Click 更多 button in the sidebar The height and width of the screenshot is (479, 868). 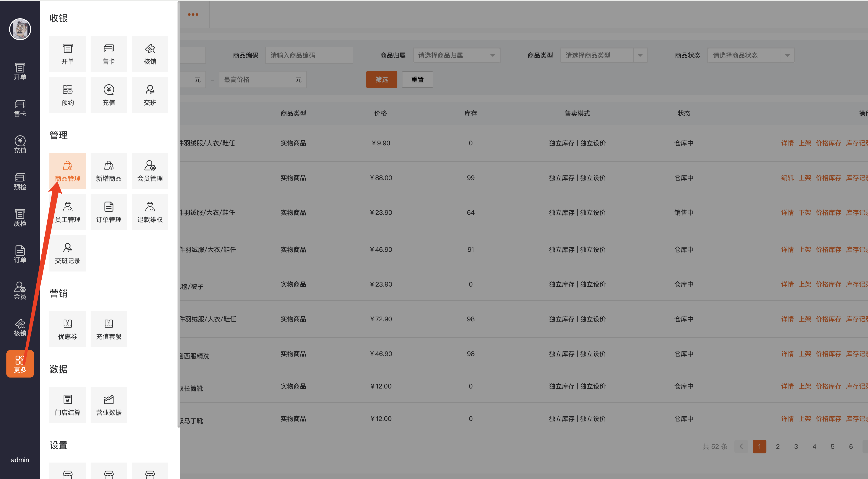tap(20, 364)
